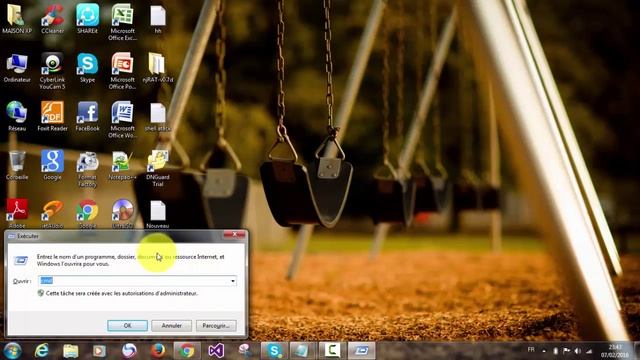
Task: Open the Skype desktop shortcut
Action: pyautogui.click(x=87, y=68)
